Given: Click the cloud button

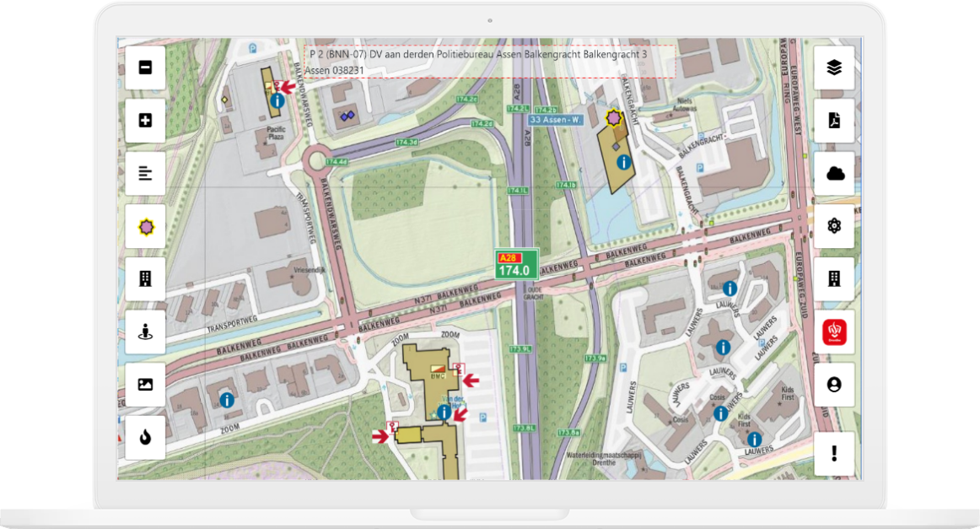Looking at the screenshot, I should pyautogui.click(x=834, y=173).
